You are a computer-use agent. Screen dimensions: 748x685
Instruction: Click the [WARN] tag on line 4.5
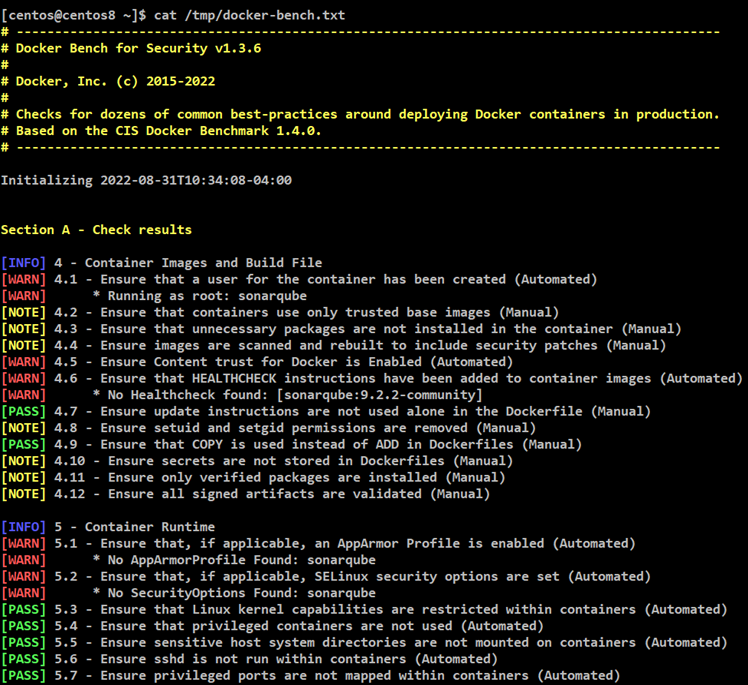point(23,362)
